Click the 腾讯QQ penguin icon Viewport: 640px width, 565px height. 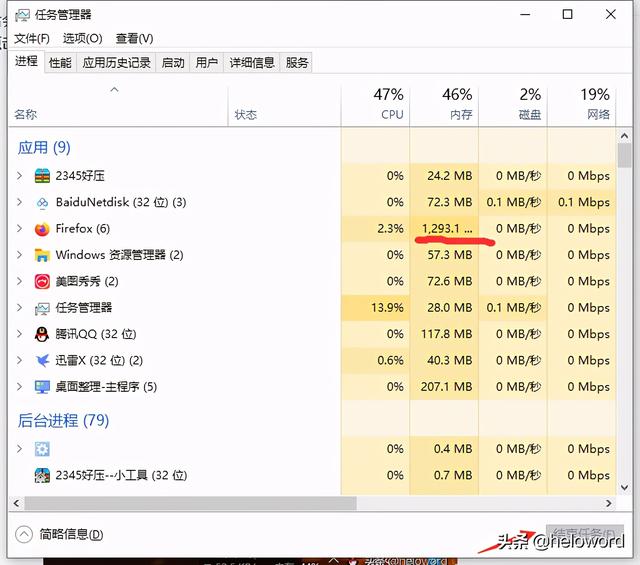pos(42,334)
